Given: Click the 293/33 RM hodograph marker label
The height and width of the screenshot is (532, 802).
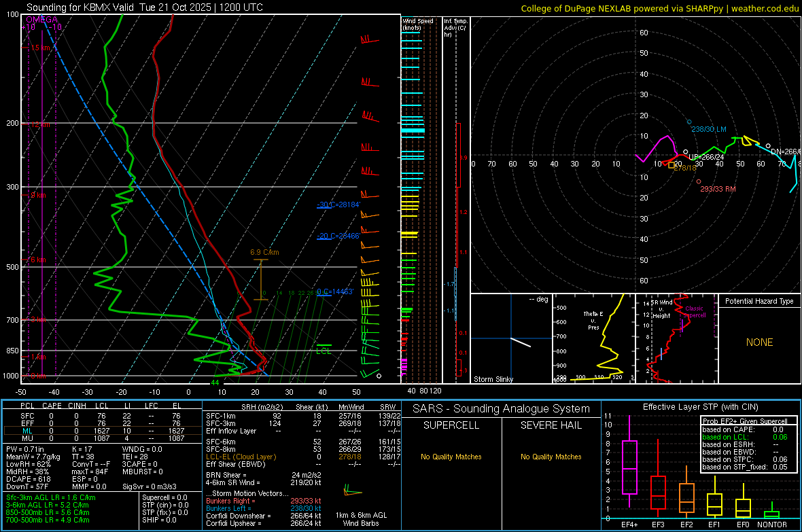Looking at the screenshot, I should (x=718, y=190).
